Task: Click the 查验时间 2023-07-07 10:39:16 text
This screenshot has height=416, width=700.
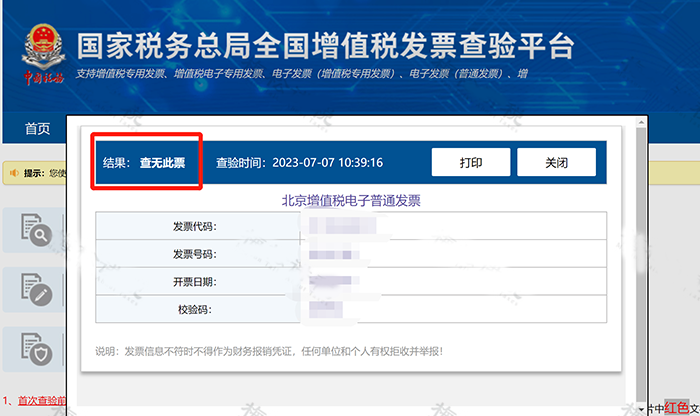Action: tap(299, 162)
